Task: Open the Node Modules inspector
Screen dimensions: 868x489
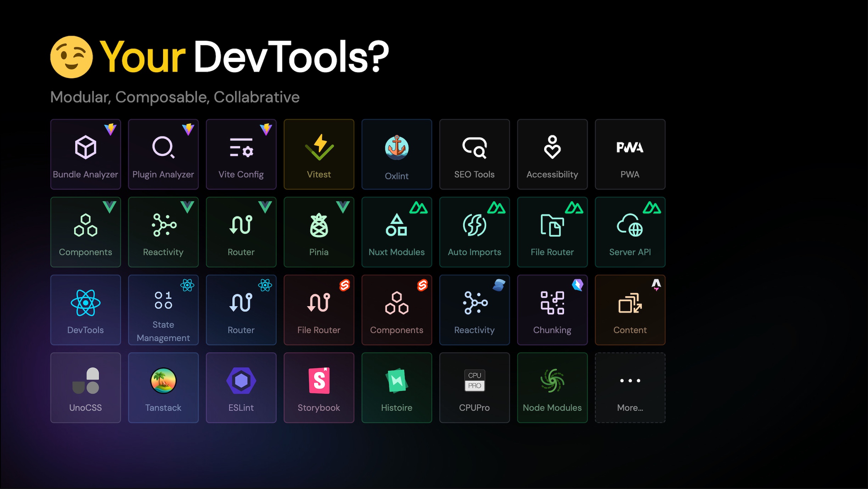Action: [552, 388]
